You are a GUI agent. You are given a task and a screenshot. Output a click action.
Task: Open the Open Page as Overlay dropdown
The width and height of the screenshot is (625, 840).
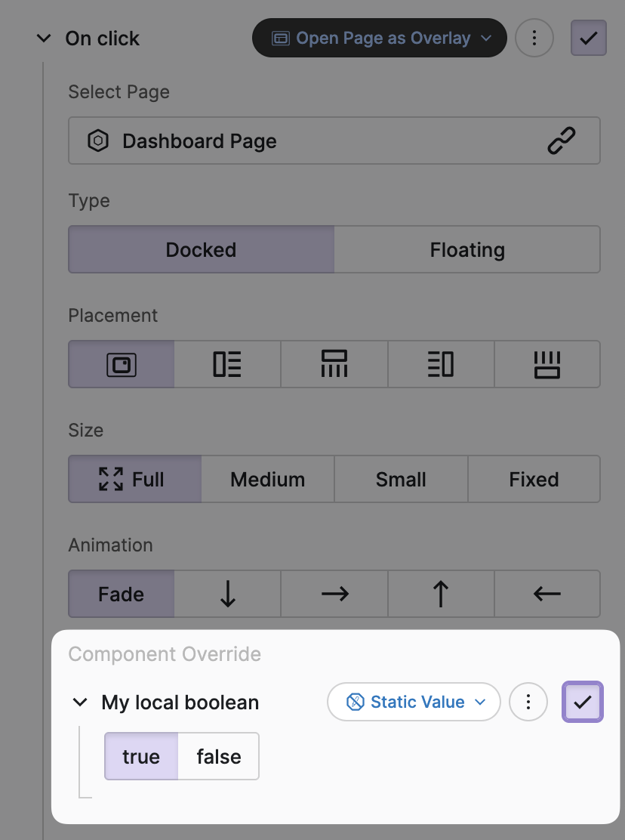click(379, 39)
